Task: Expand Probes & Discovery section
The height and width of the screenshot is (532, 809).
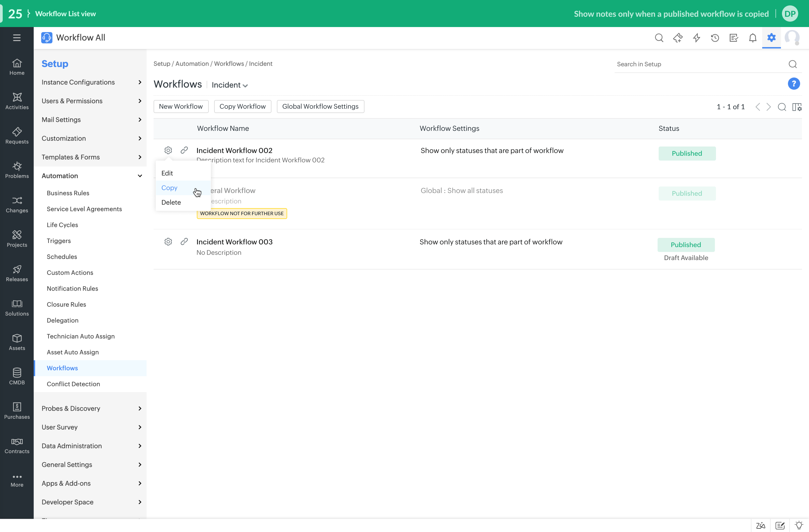Action: [x=91, y=408]
